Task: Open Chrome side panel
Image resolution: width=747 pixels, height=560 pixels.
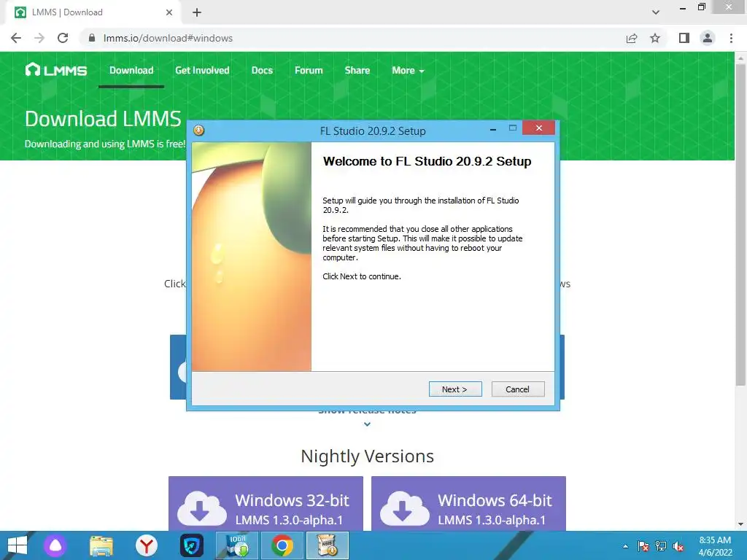Action: tap(684, 38)
